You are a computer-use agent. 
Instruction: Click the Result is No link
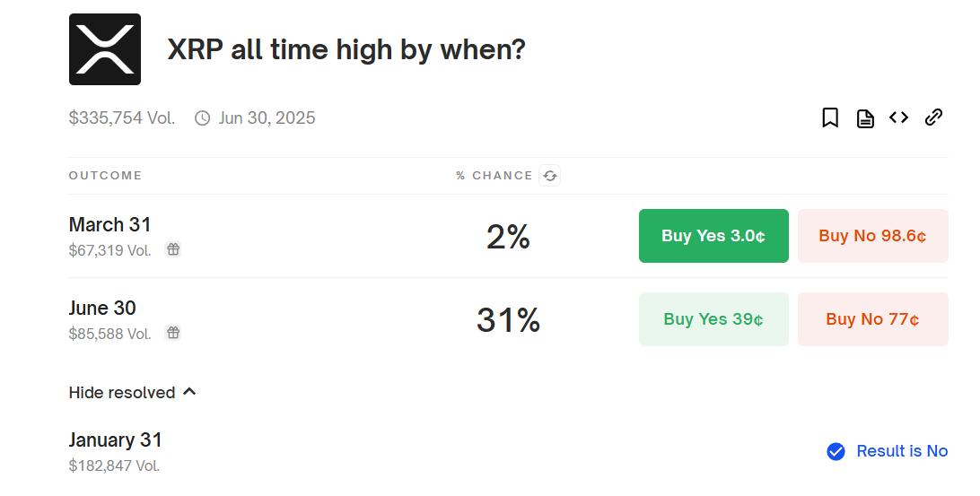(902, 451)
